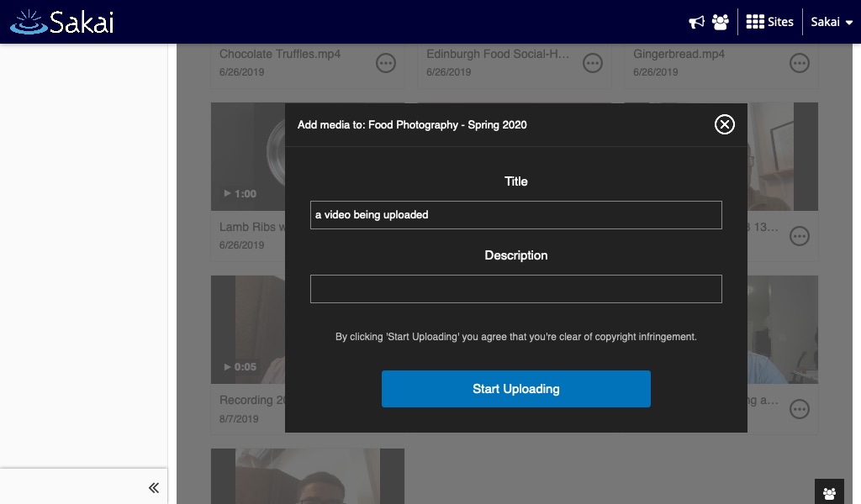861x504 pixels.
Task: Open the Lamb Ribs video thumbnail
Action: pyautogui.click(x=248, y=156)
